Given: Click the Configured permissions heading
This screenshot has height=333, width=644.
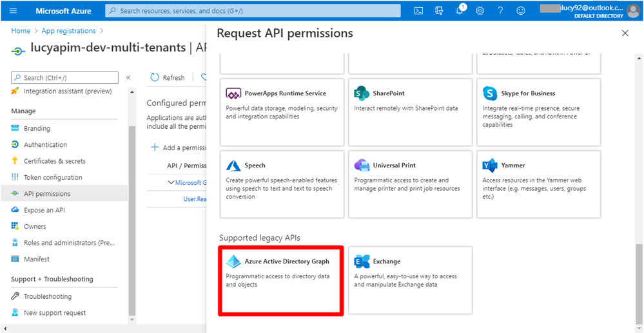Looking at the screenshot, I should coord(176,103).
